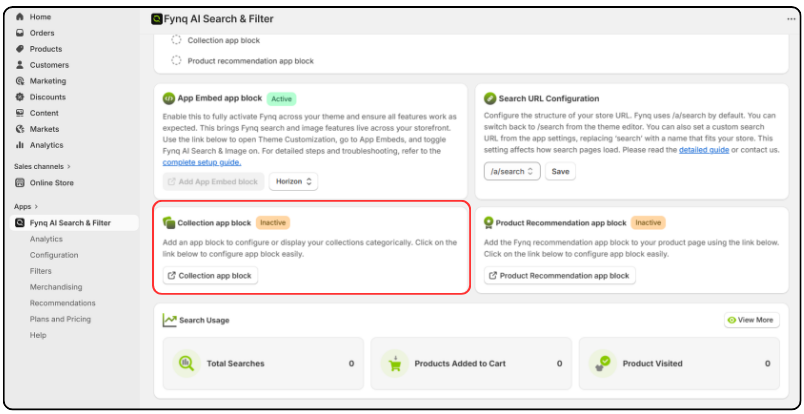Click the Content image icon

pos(20,113)
